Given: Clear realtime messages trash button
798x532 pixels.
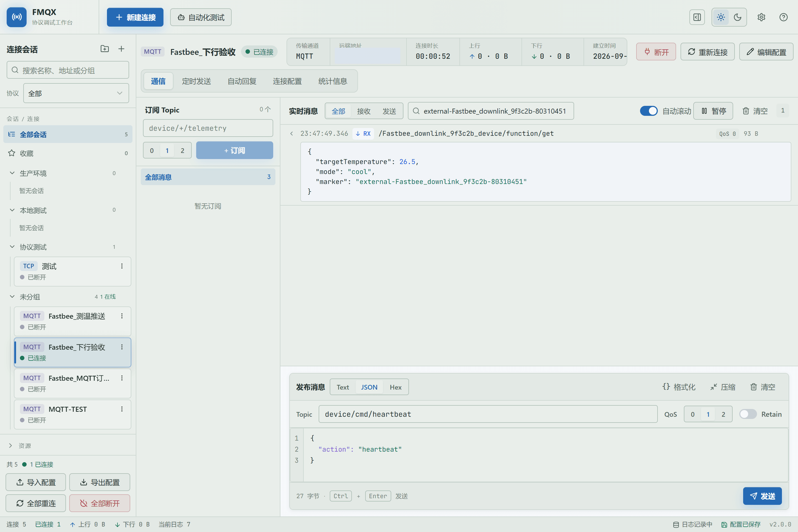Looking at the screenshot, I should (755, 111).
